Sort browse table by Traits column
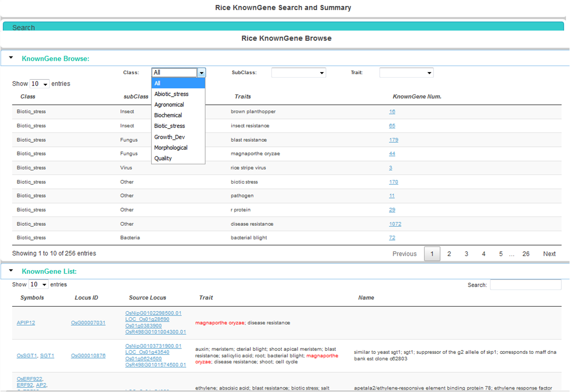 tap(242, 97)
